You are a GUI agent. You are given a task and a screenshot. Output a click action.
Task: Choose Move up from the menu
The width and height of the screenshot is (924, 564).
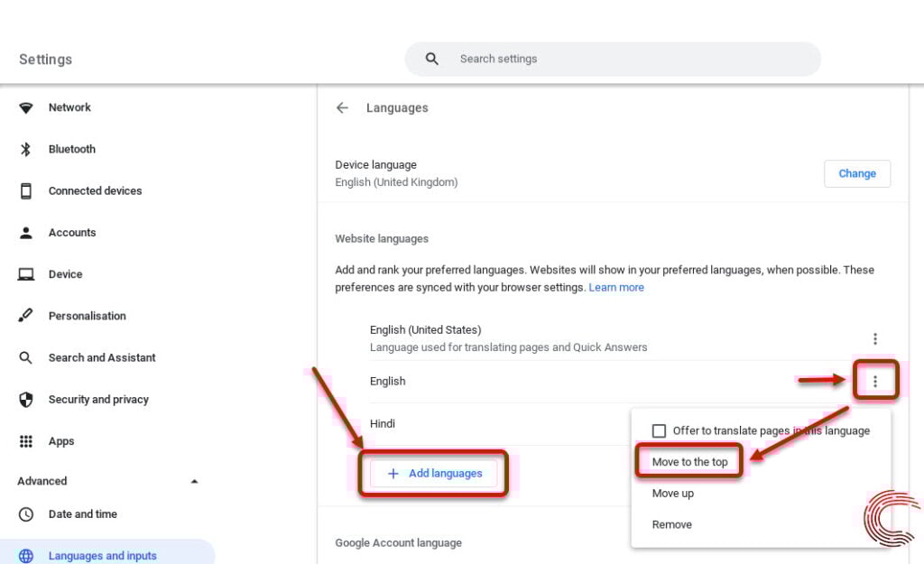point(673,494)
